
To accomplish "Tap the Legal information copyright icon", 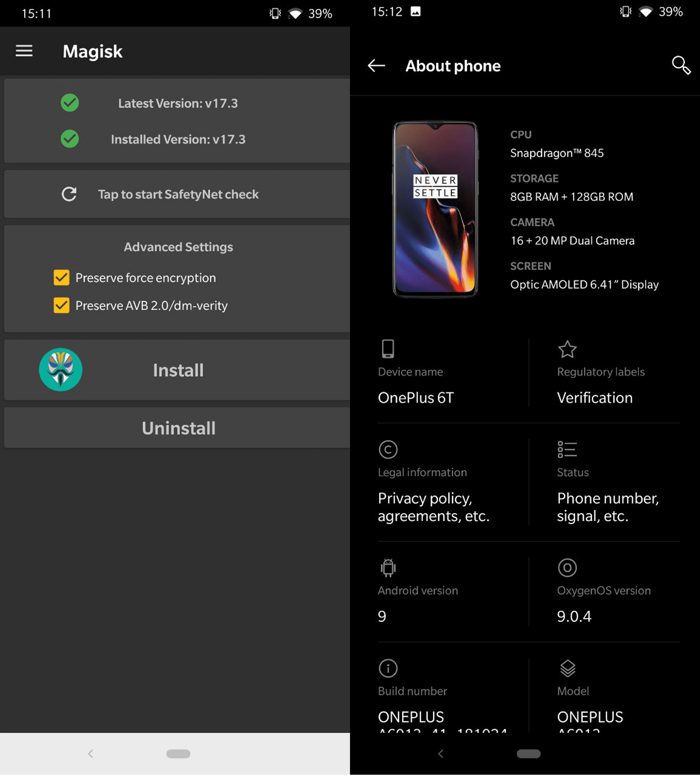I will 388,449.
